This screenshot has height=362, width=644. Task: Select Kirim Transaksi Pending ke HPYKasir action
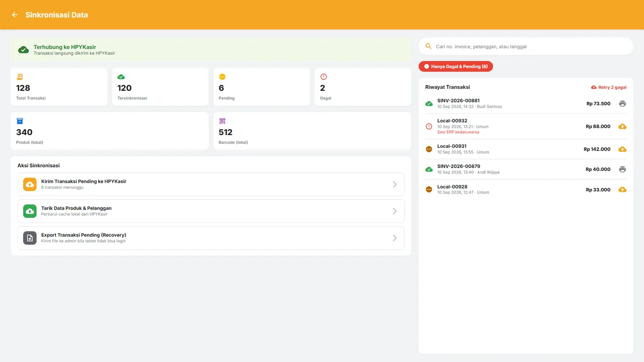(x=211, y=185)
